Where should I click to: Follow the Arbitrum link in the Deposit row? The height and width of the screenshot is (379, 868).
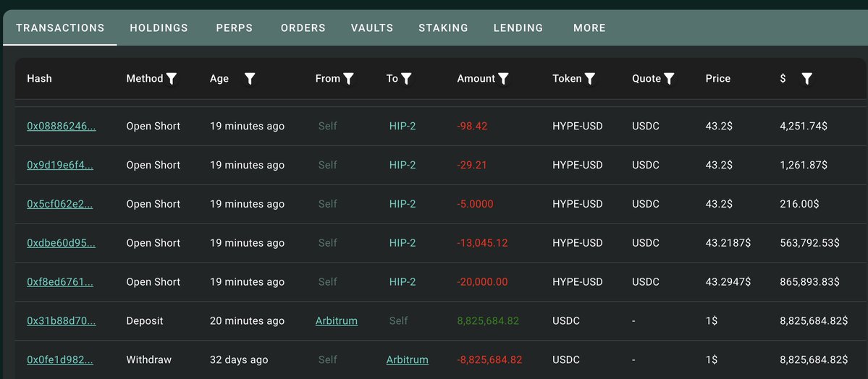[x=337, y=321]
